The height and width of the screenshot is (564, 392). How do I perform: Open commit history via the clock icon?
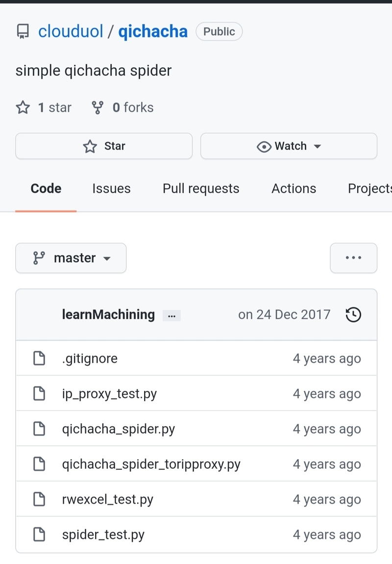coord(353,314)
